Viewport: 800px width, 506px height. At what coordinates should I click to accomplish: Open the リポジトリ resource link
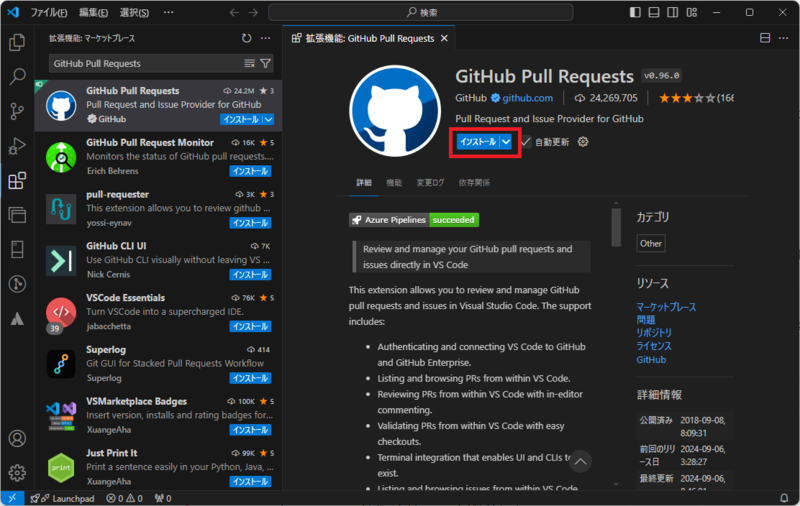(654, 333)
